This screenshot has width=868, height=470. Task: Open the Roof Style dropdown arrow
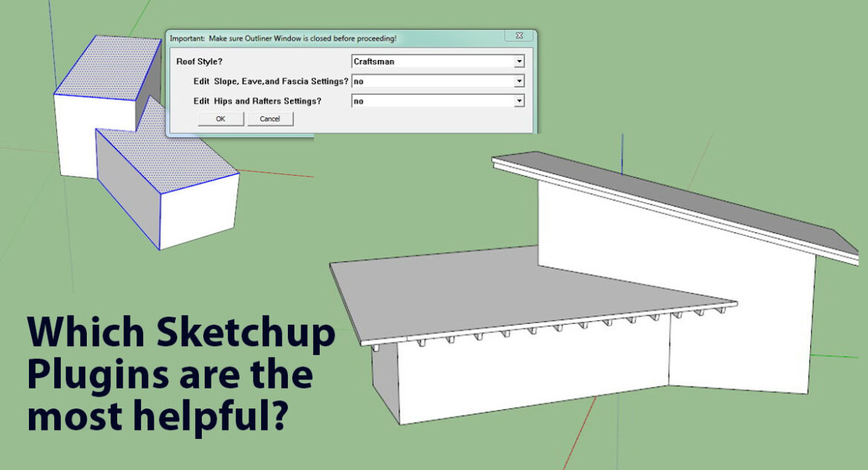(x=519, y=62)
